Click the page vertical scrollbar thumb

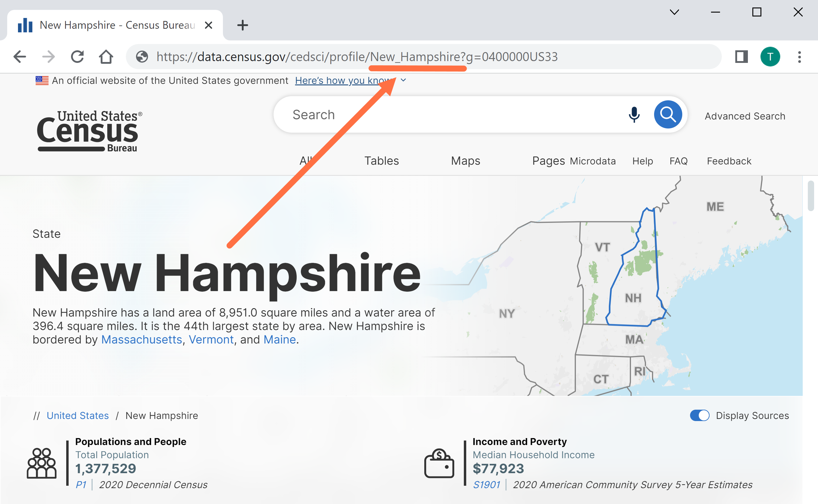pos(811,196)
